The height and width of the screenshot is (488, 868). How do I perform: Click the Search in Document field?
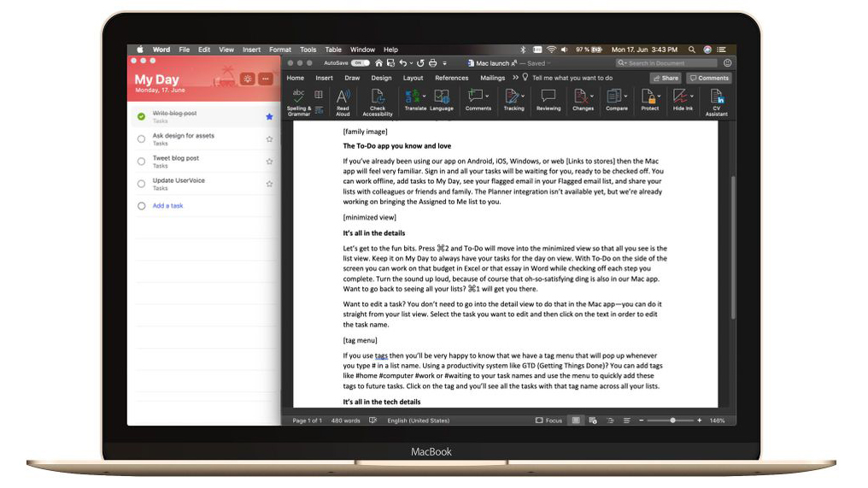tap(666, 63)
